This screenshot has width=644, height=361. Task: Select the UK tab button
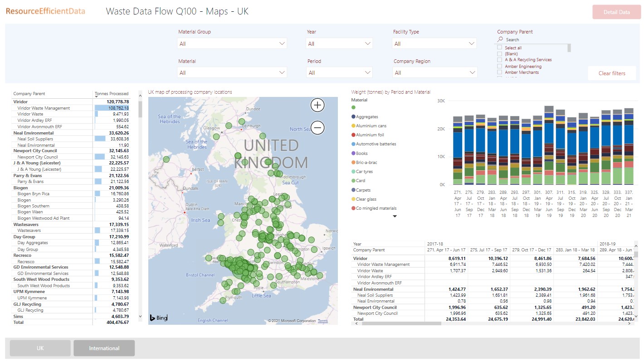pos(40,348)
